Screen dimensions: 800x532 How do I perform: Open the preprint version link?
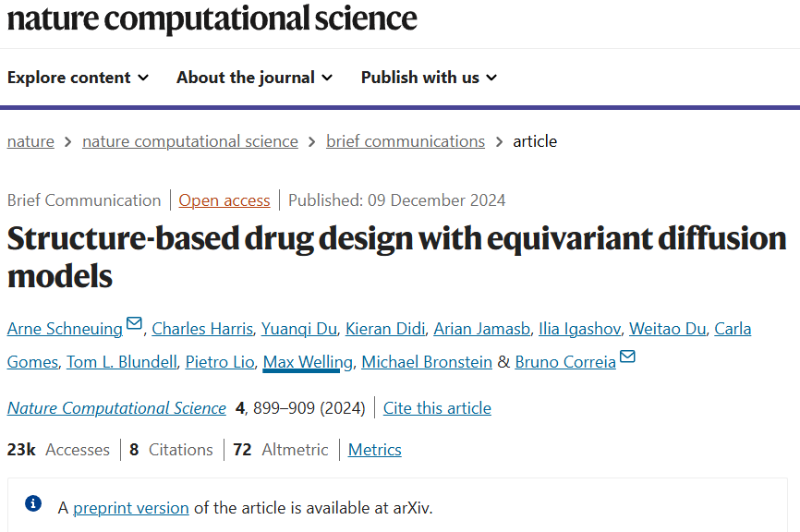(x=131, y=507)
